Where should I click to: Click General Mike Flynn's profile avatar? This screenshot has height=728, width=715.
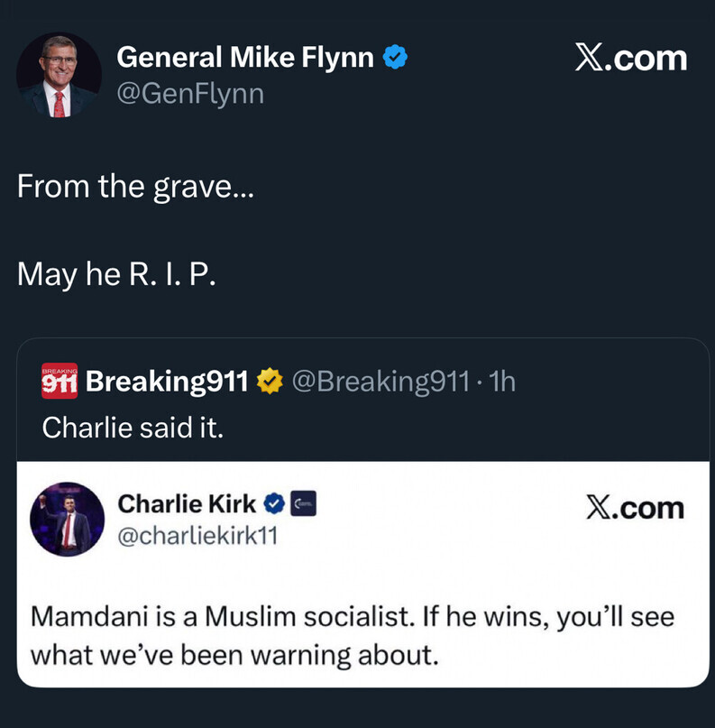59,76
